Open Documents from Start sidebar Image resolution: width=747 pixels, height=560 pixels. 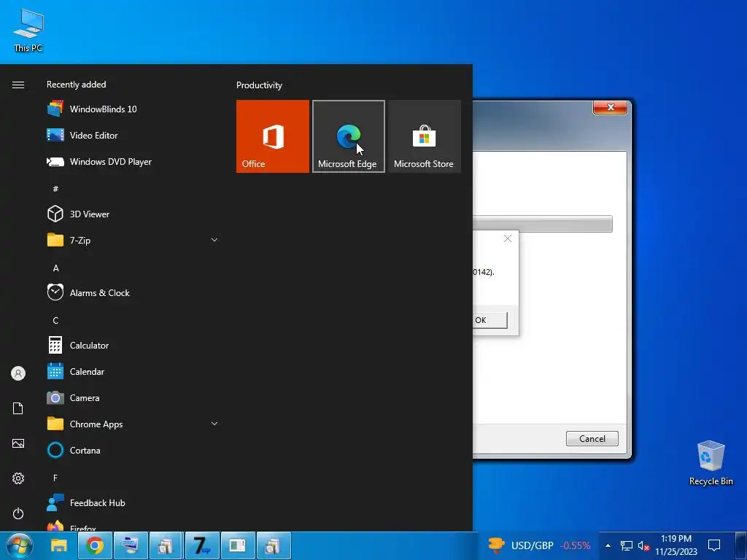(x=18, y=408)
